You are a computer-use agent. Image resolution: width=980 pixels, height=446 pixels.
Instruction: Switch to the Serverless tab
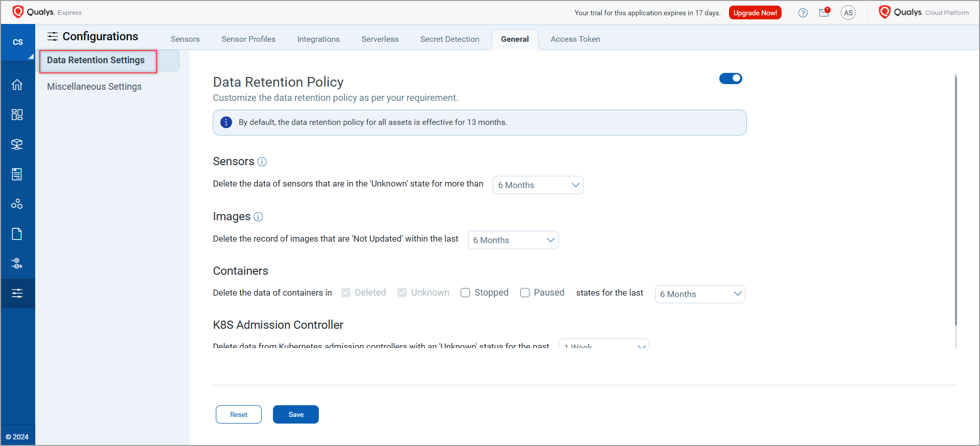click(x=380, y=39)
